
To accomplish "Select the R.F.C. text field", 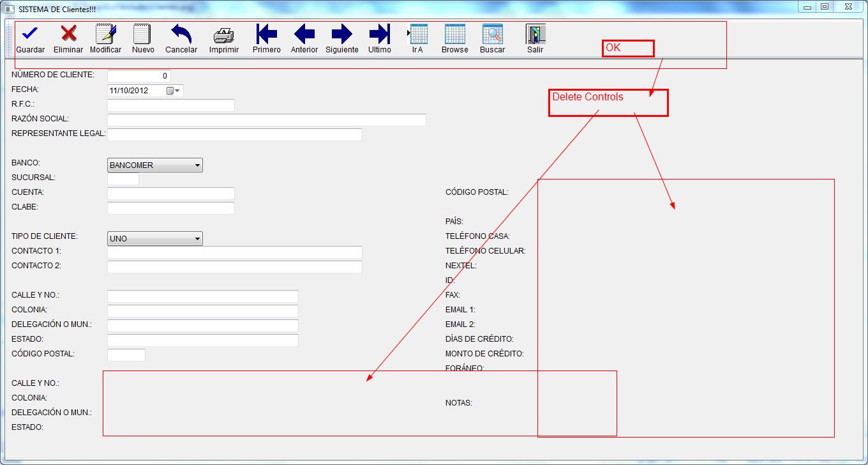I will point(170,105).
